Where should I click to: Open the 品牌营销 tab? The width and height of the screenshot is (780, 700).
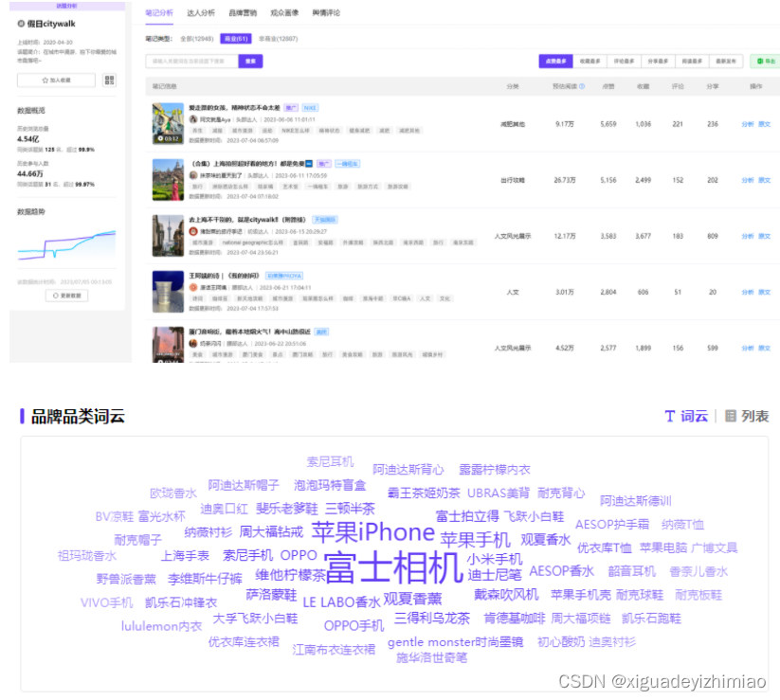tap(243, 13)
